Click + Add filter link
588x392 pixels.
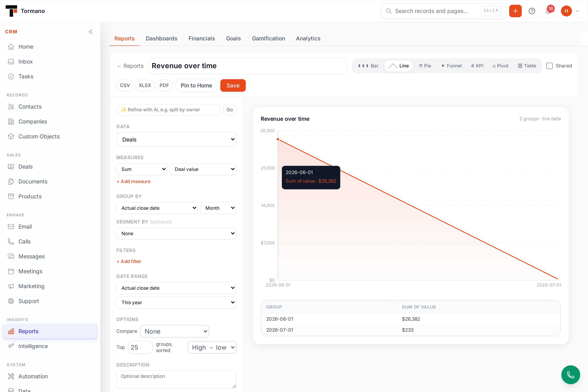[129, 261]
